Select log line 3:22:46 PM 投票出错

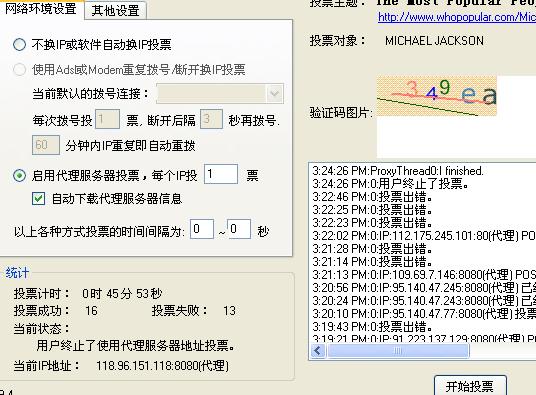click(x=373, y=197)
